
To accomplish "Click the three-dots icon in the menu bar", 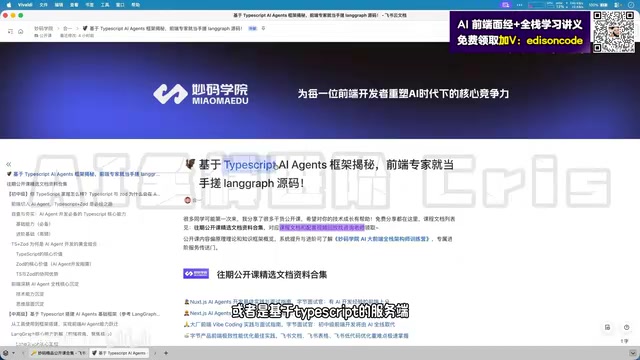I will (x=519, y=5).
